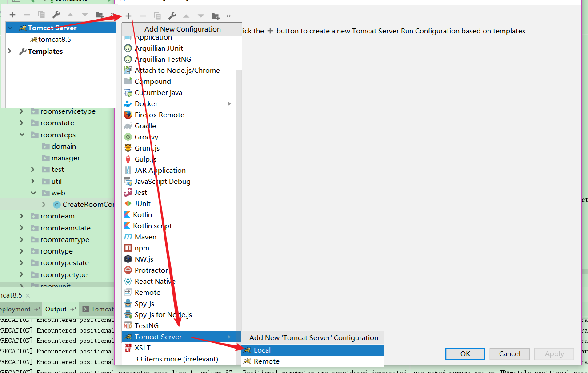Click the folder icon above the Tomcat Server tree

(100, 15)
